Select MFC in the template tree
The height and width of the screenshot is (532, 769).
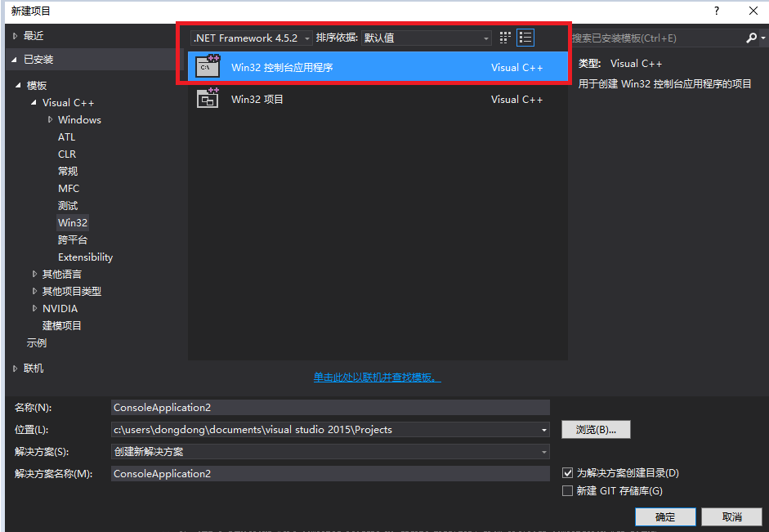click(x=69, y=188)
